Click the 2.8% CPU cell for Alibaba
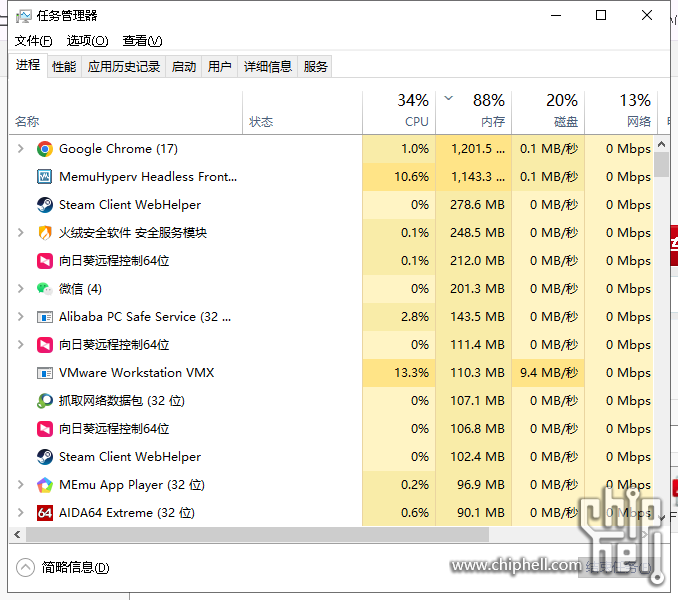678x600 pixels. pyautogui.click(x=399, y=317)
